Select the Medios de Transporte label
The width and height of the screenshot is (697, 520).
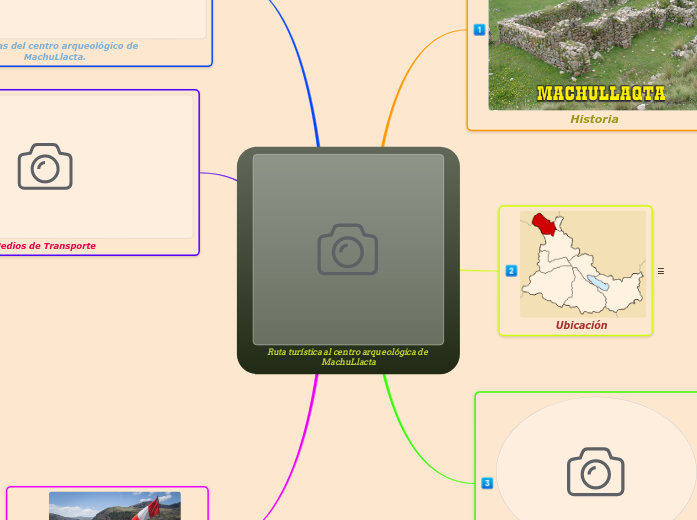point(50,245)
